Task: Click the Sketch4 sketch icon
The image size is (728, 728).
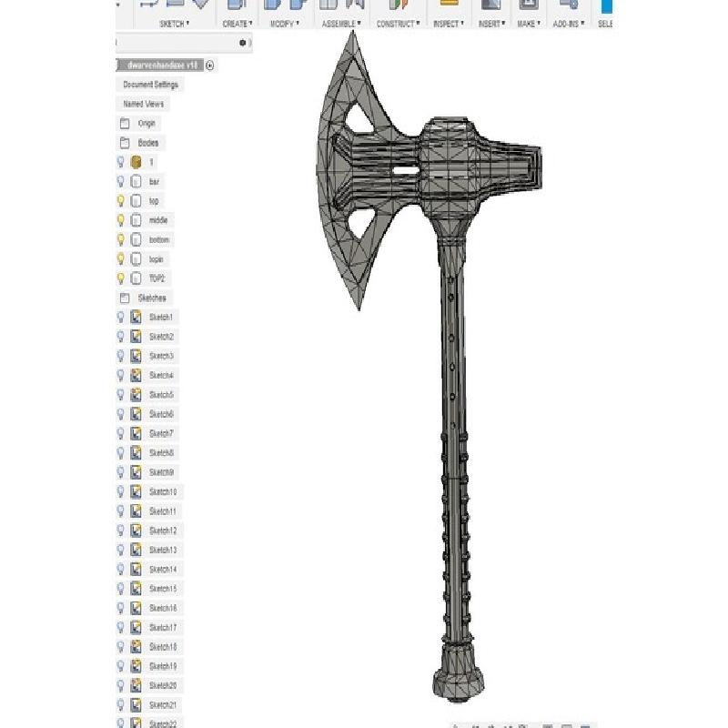Action: (136, 375)
